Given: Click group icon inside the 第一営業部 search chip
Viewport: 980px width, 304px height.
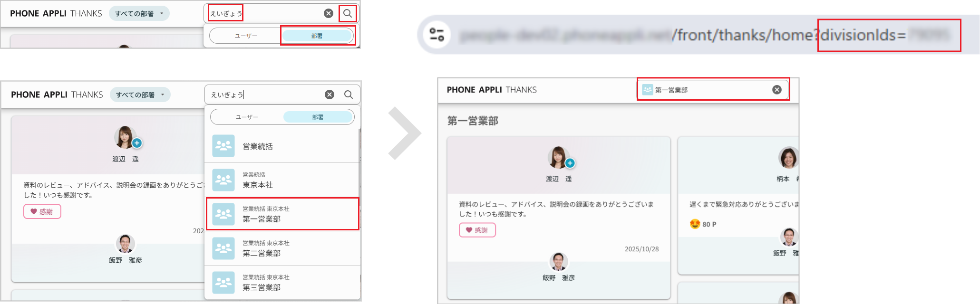Looking at the screenshot, I should click(x=648, y=90).
